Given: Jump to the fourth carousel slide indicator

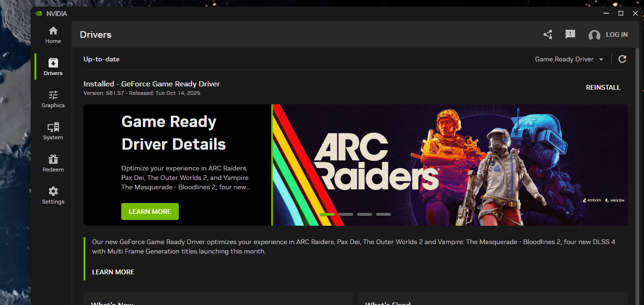Looking at the screenshot, I should [x=384, y=214].
